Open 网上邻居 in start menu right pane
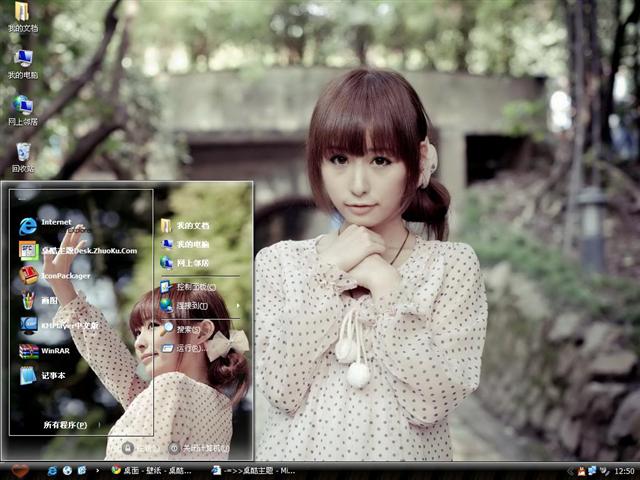640x480 pixels. pos(185,263)
